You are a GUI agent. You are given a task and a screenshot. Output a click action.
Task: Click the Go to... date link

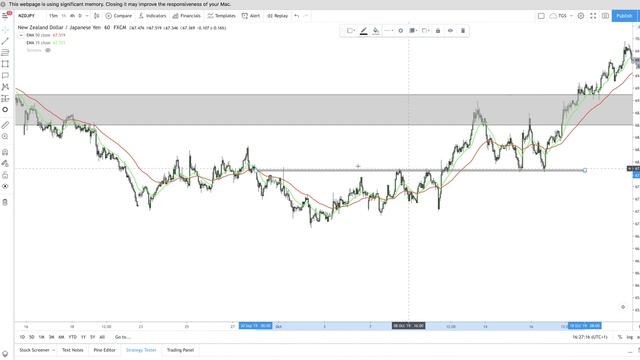tap(122, 337)
